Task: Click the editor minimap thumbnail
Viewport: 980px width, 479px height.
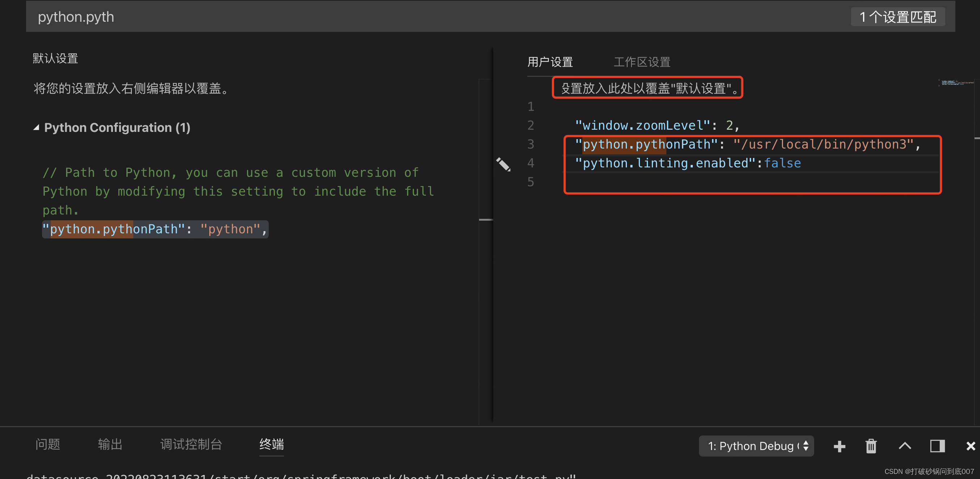Action: [x=956, y=83]
